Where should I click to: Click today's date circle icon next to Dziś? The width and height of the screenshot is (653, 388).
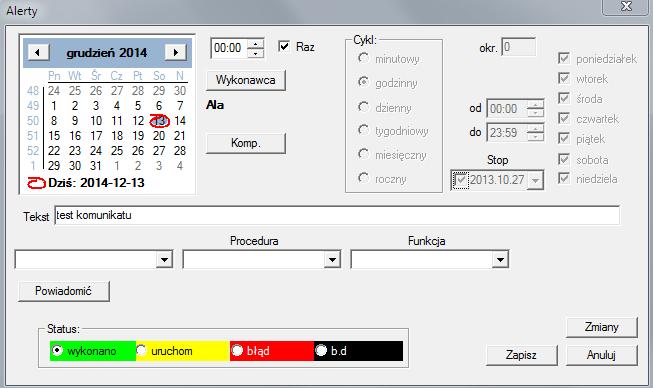tap(36, 183)
